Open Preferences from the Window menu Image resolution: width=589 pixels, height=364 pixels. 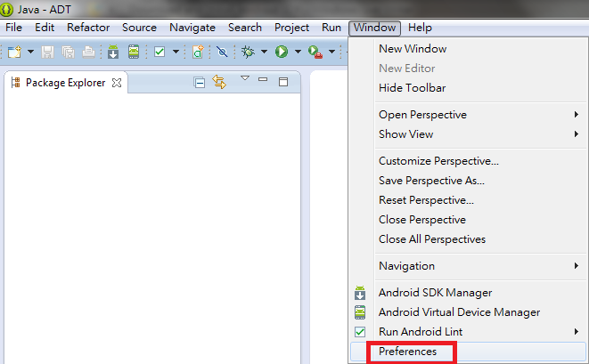(x=468, y=352)
